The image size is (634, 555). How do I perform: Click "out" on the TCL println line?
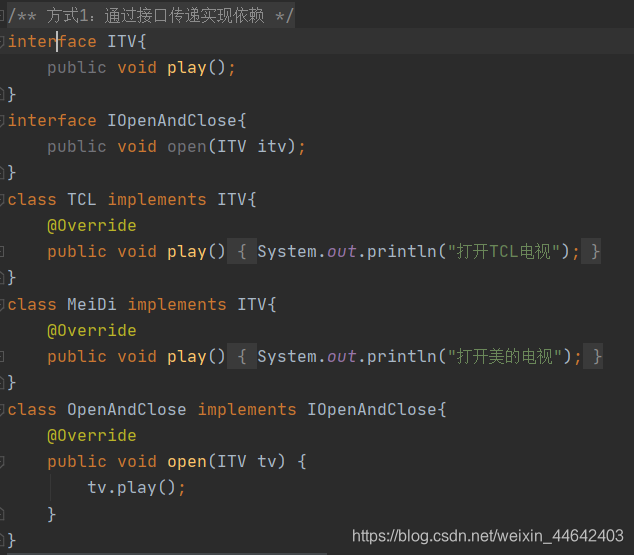coord(342,251)
